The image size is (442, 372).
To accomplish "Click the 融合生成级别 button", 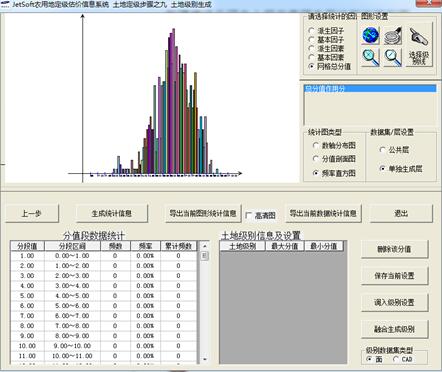I will click(394, 329).
